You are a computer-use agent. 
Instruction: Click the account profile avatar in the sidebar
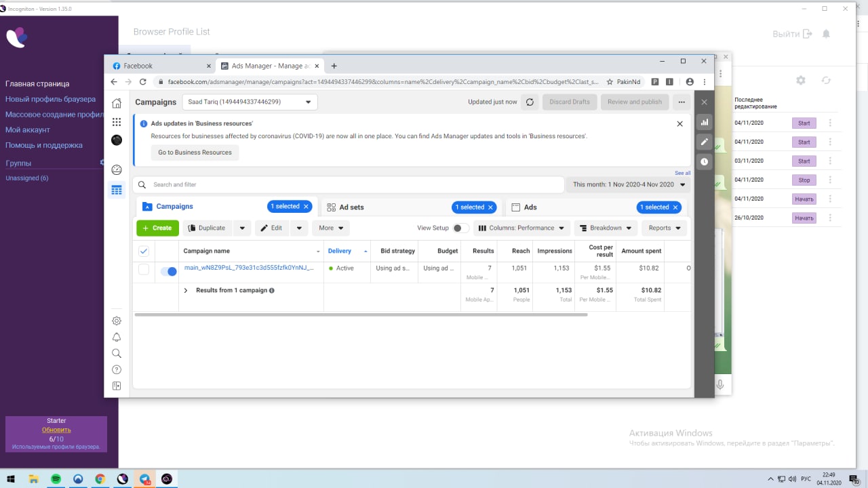point(117,140)
